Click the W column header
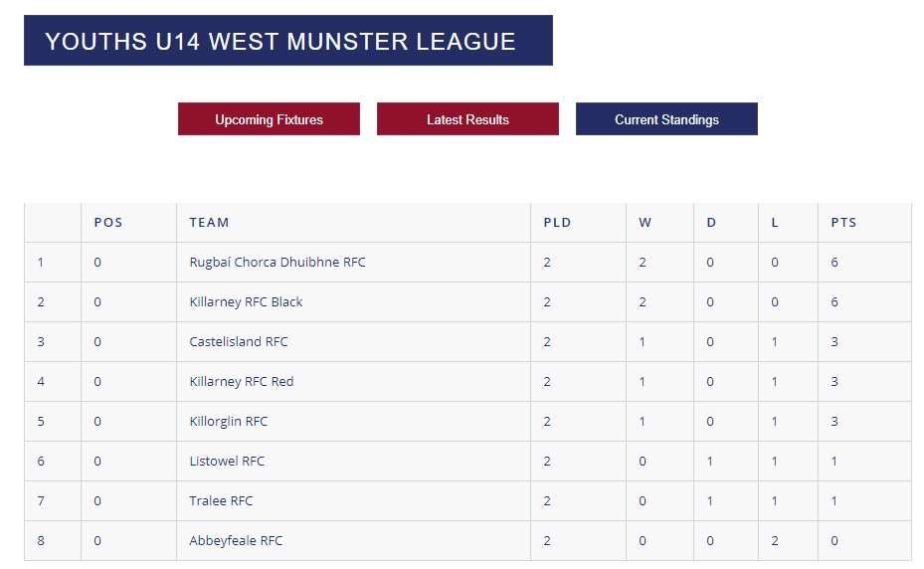 point(646,222)
